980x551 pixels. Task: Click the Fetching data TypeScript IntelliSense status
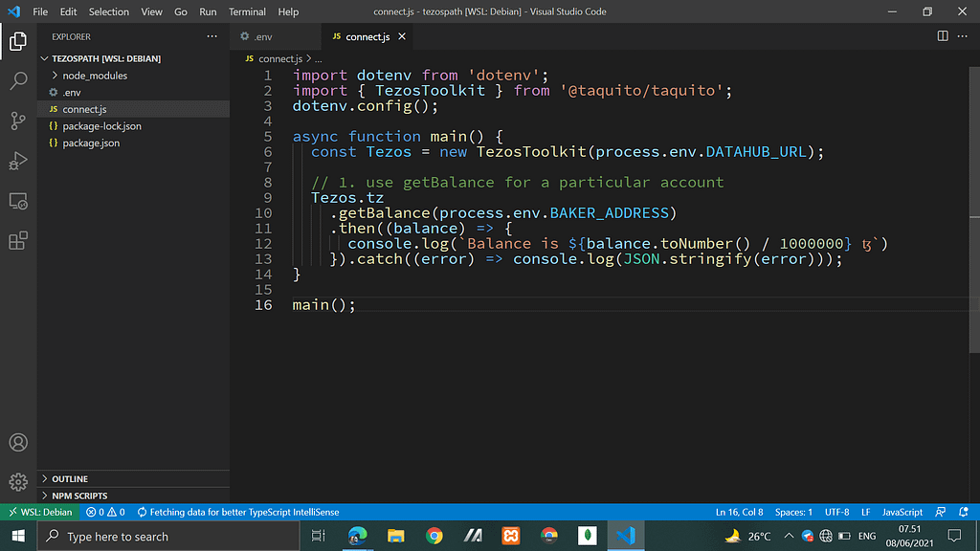pos(238,512)
